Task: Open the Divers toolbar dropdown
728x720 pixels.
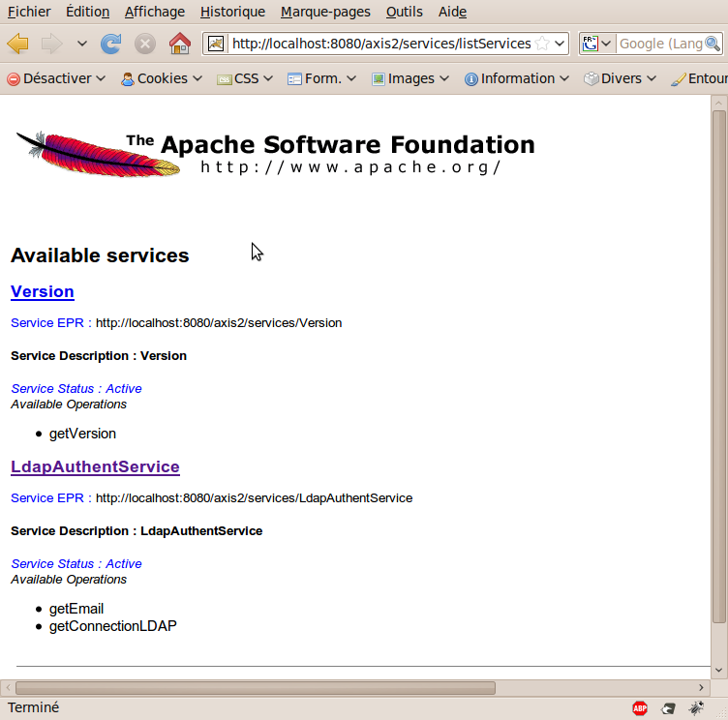Action: 620,79
